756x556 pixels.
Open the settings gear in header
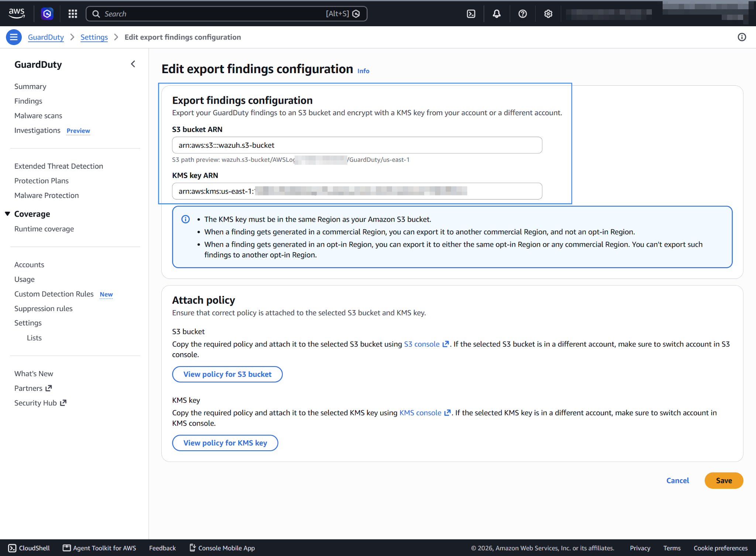click(x=548, y=14)
